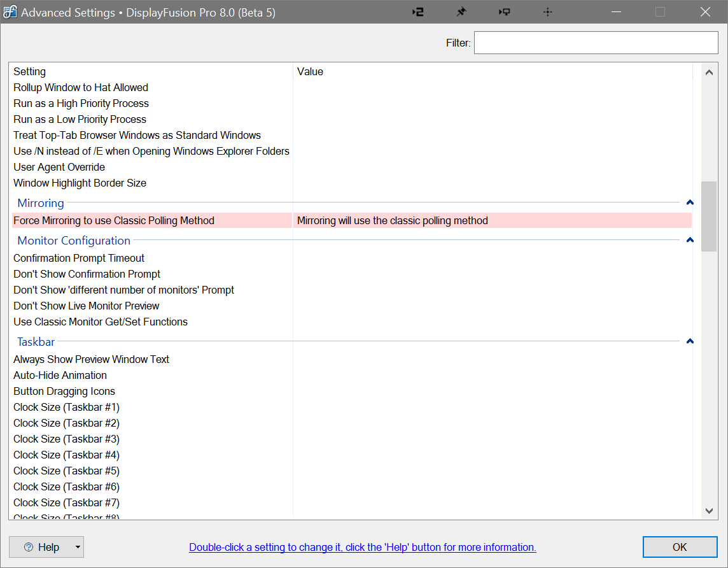This screenshot has height=568, width=728.
Task: Select the User Agent Override setting
Action: [59, 167]
